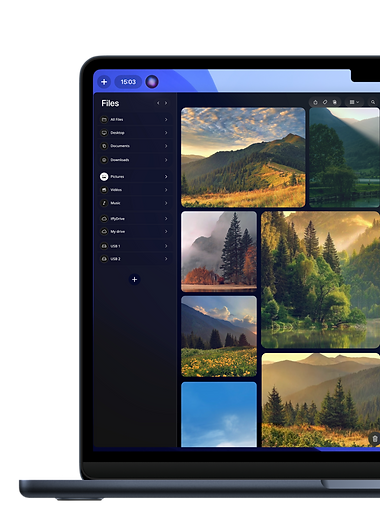
Task: Select the "USB 2" label
Action: coord(115,259)
